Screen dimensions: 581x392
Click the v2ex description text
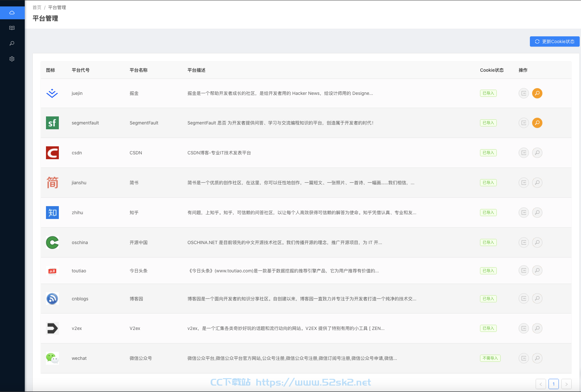coord(286,328)
